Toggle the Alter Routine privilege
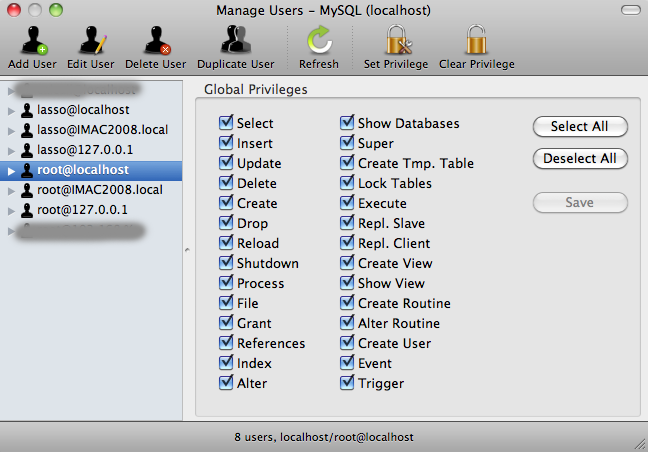Image resolution: width=648 pixels, height=452 pixels. (x=347, y=323)
